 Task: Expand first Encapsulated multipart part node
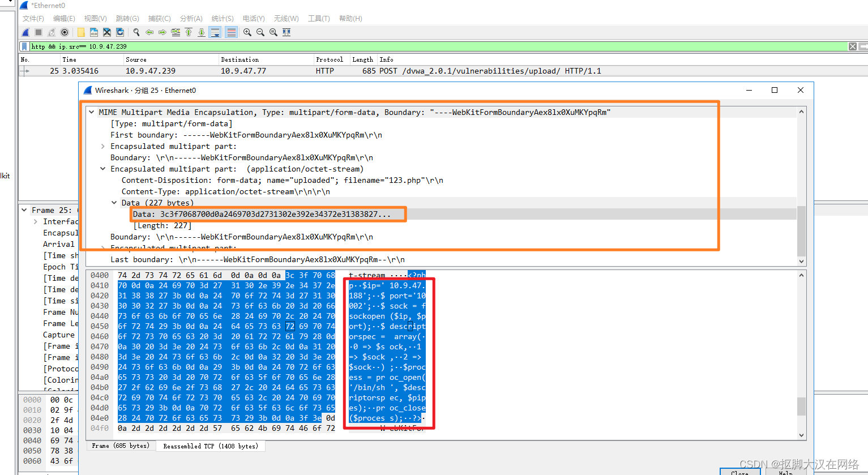[x=102, y=146]
